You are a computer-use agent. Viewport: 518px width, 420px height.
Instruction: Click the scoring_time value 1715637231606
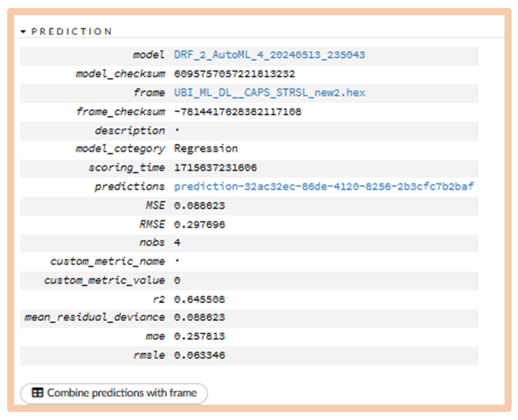click(x=215, y=168)
